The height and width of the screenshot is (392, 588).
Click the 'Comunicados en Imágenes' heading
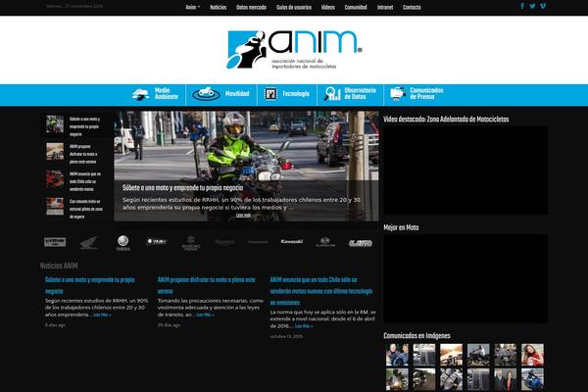coord(416,336)
